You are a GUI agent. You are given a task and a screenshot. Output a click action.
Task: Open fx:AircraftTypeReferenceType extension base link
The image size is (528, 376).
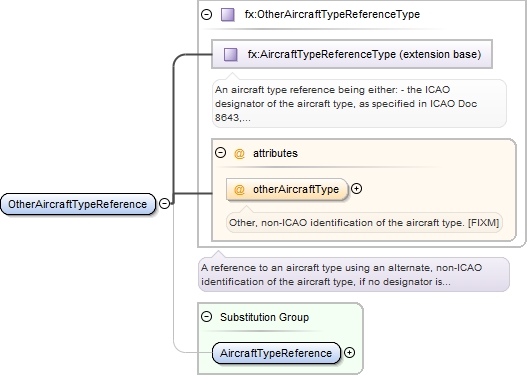click(352, 54)
